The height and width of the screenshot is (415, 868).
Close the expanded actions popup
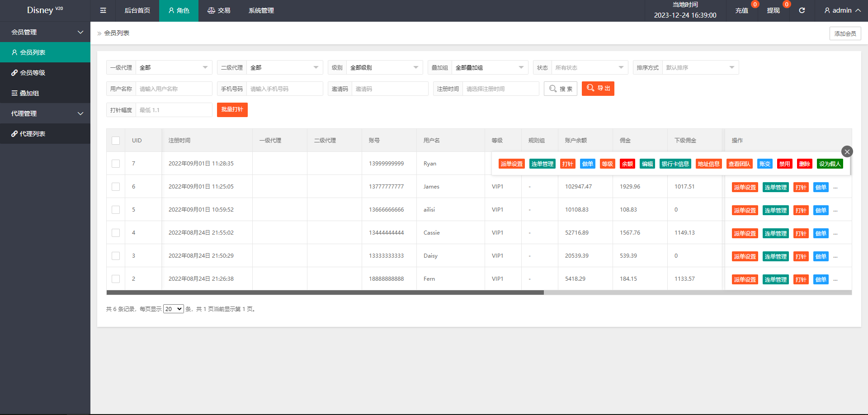(847, 151)
